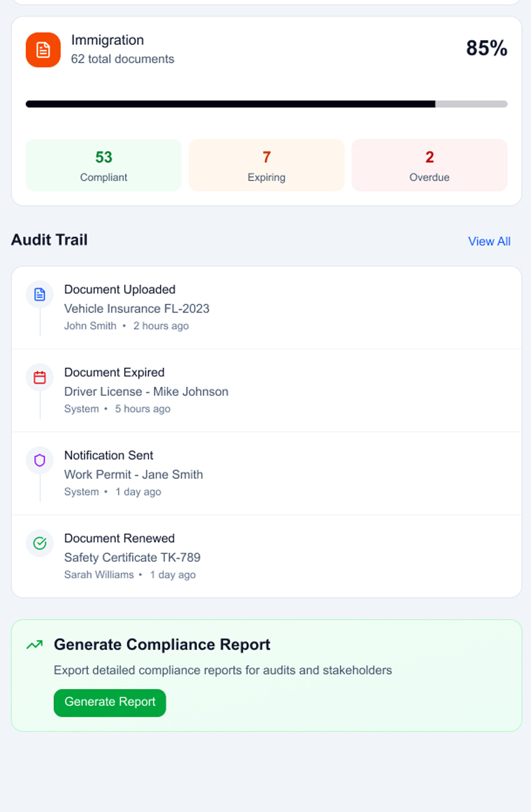The image size is (531, 812).
Task: Click the Immigration card title
Action: pos(107,40)
